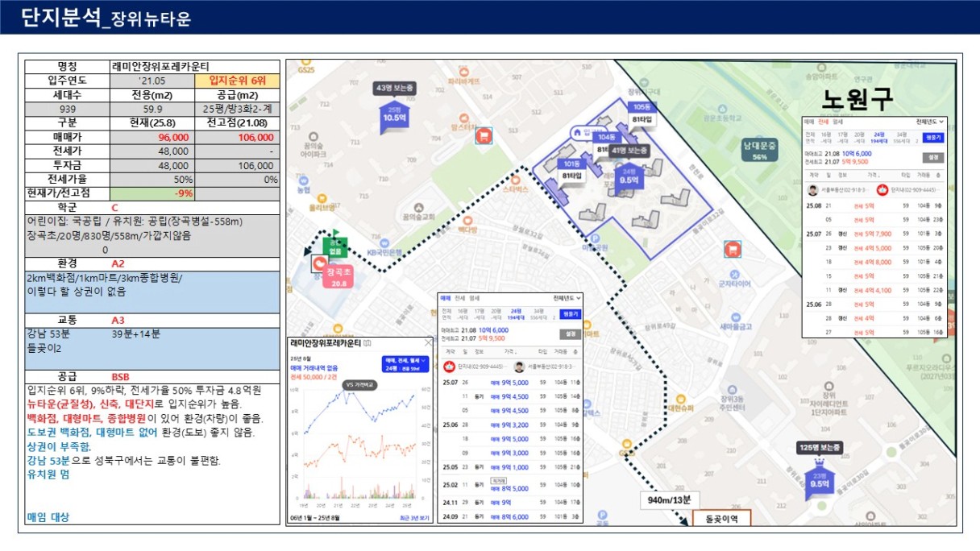The height and width of the screenshot is (551, 980).
Task: Click the 서울부동산 agent avatar in the 전세 panel
Action: [812, 190]
